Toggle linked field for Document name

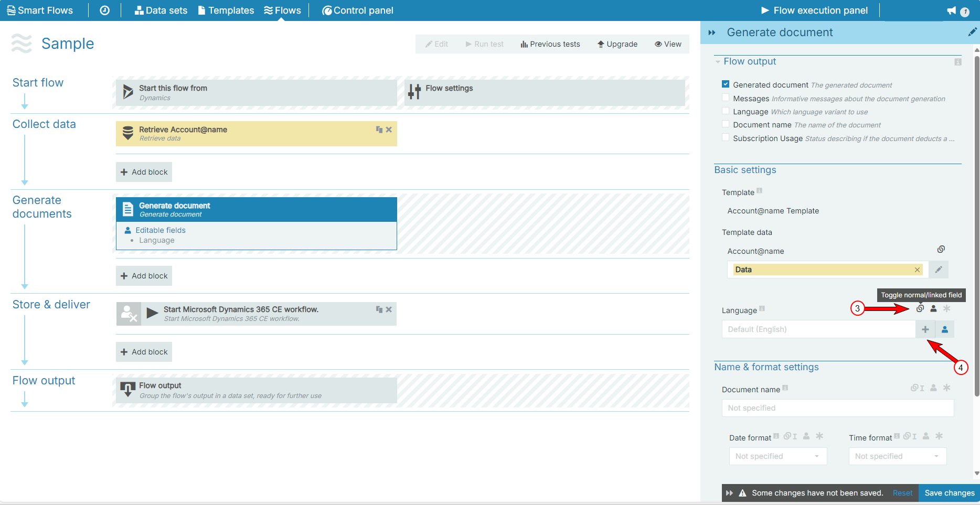point(918,388)
